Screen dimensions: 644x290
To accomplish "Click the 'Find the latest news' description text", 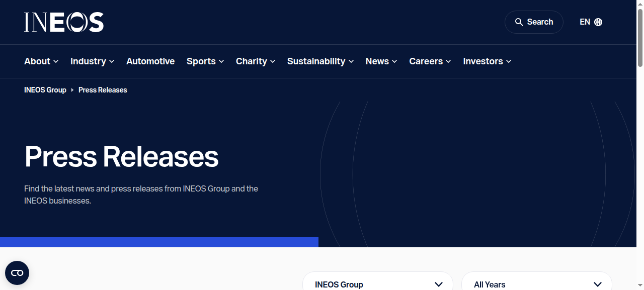I will (x=141, y=195).
